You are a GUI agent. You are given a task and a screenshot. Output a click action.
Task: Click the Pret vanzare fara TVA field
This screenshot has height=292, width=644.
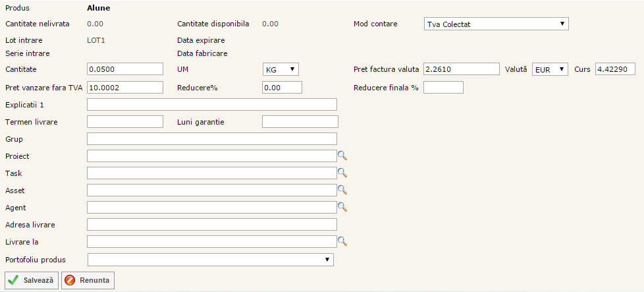point(124,87)
